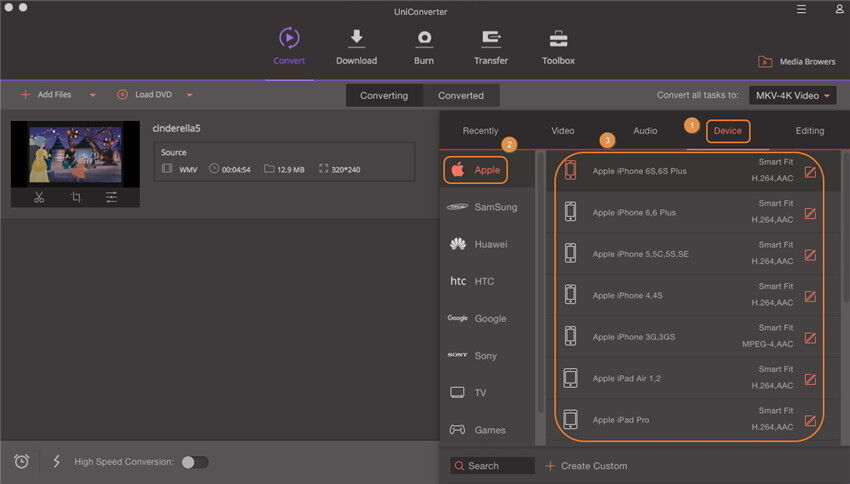Click the alarm clock schedule icon

22,461
